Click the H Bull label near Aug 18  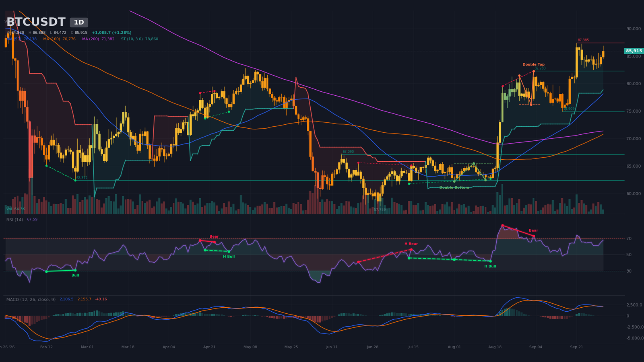coord(490,266)
